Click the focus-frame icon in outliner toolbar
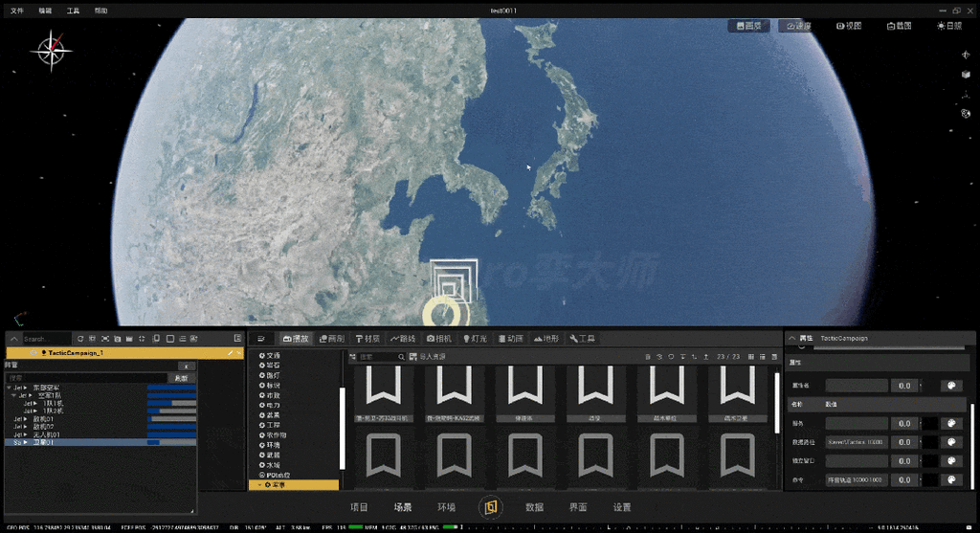 [x=105, y=339]
